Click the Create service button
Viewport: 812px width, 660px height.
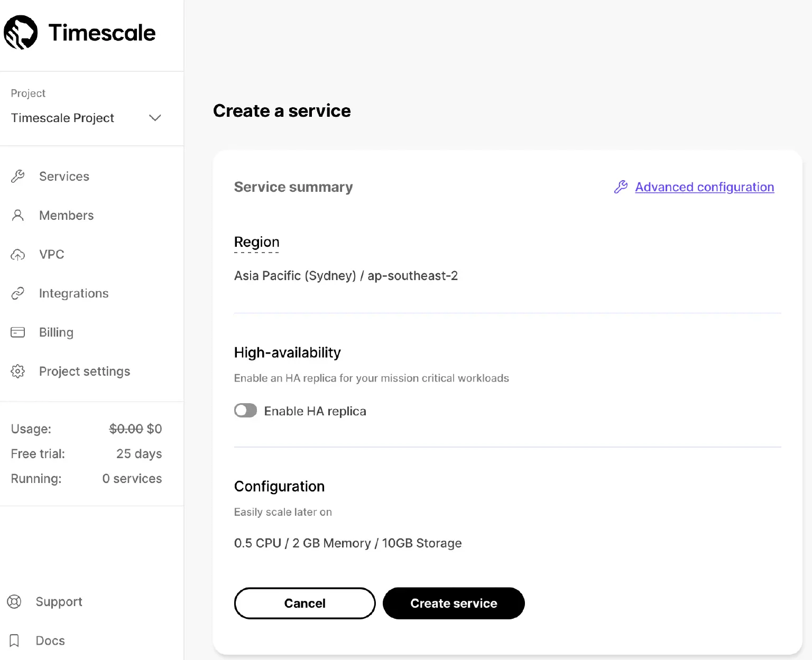[x=454, y=603]
